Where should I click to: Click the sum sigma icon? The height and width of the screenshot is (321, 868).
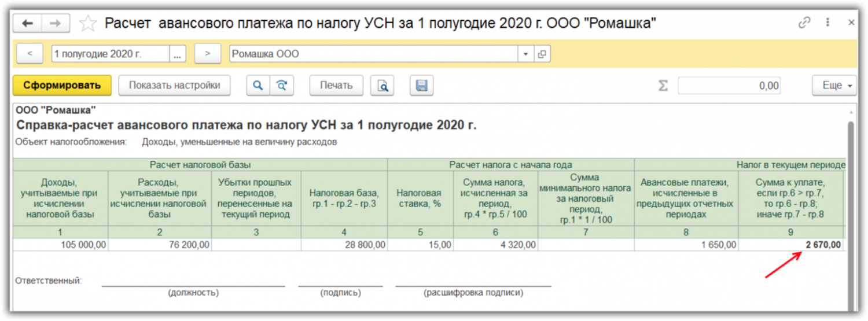(x=663, y=86)
